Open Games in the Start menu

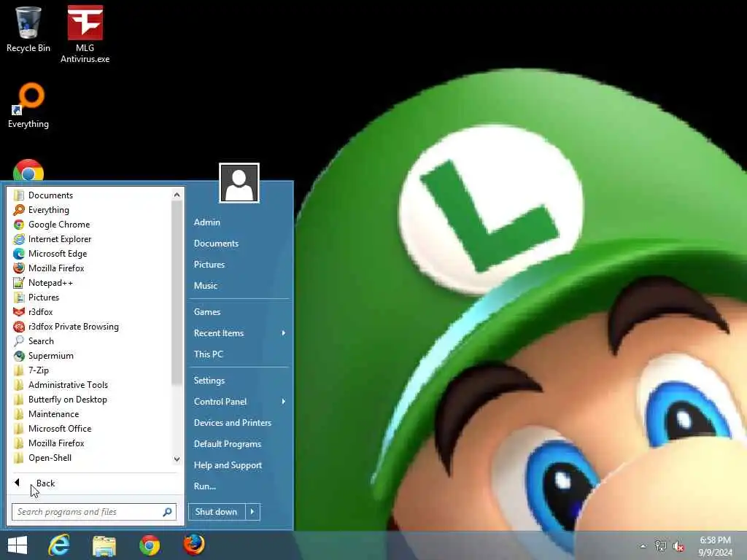239,312
